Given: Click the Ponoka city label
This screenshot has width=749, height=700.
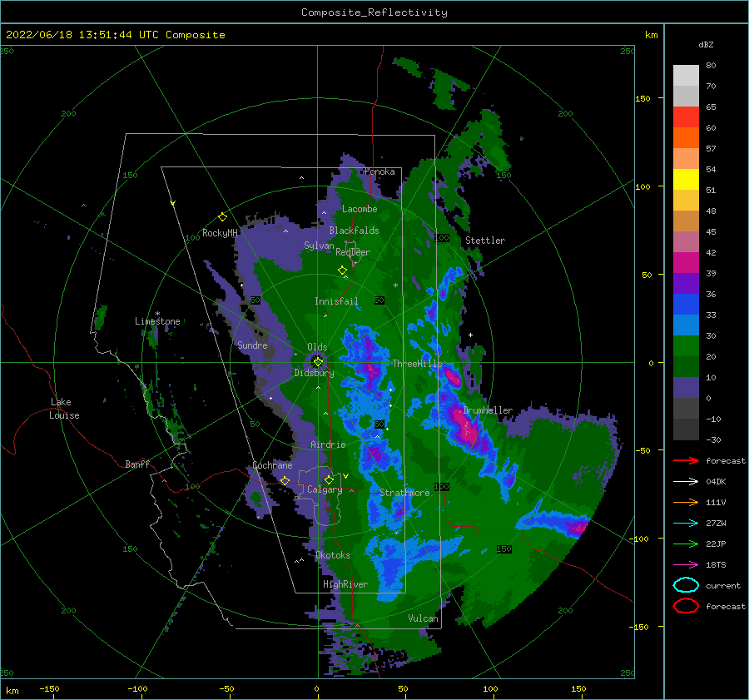Looking at the screenshot, I should [x=379, y=171].
